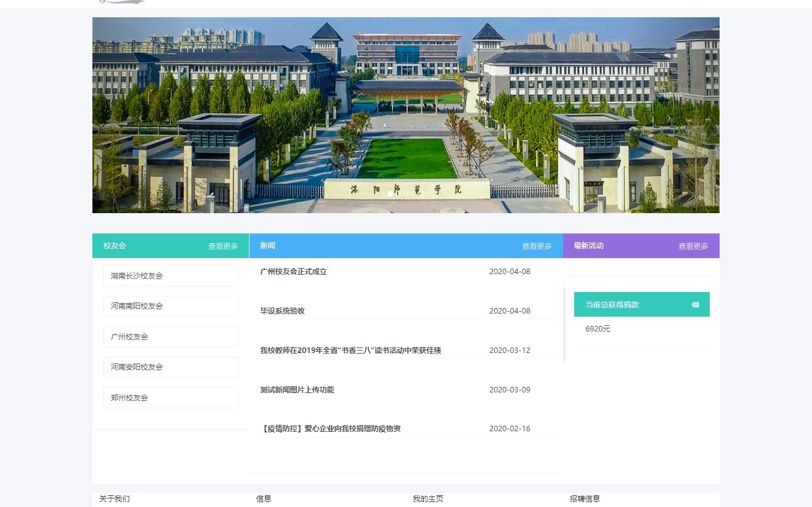Select the 校友会 panel header title

[x=115, y=245]
